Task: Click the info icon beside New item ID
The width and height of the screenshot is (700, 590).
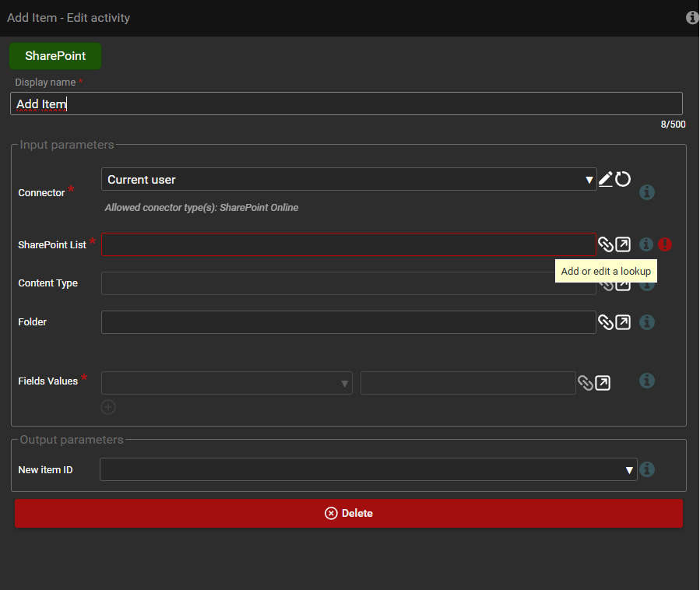Action: pos(646,469)
